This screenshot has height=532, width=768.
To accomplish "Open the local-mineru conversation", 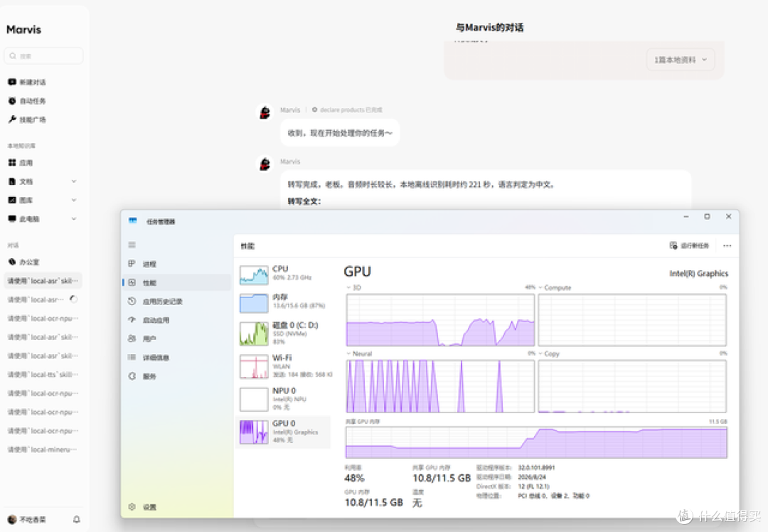I will (x=43, y=449).
